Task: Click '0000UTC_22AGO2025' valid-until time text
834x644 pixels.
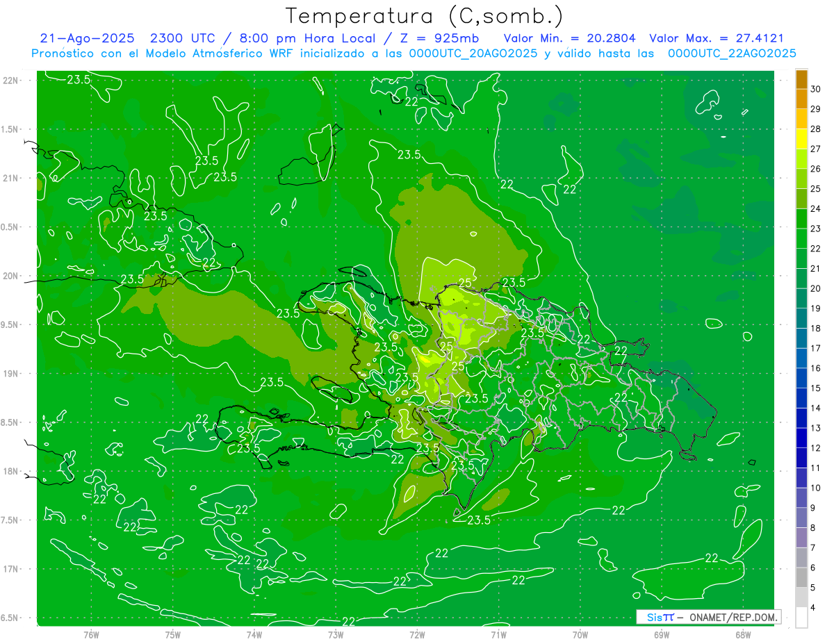Action: [733, 53]
